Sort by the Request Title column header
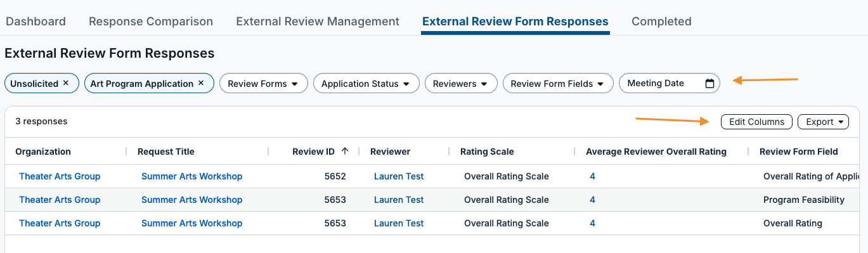 click(166, 152)
